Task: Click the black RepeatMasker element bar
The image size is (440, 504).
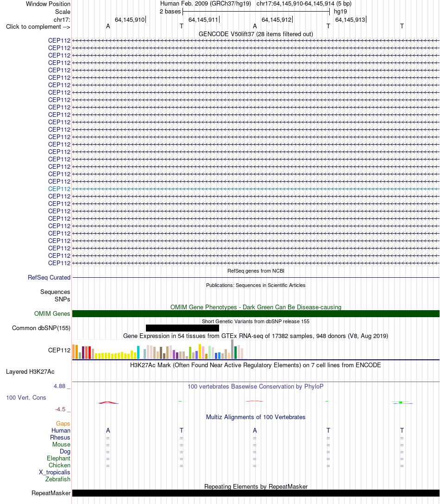Action: click(x=256, y=493)
